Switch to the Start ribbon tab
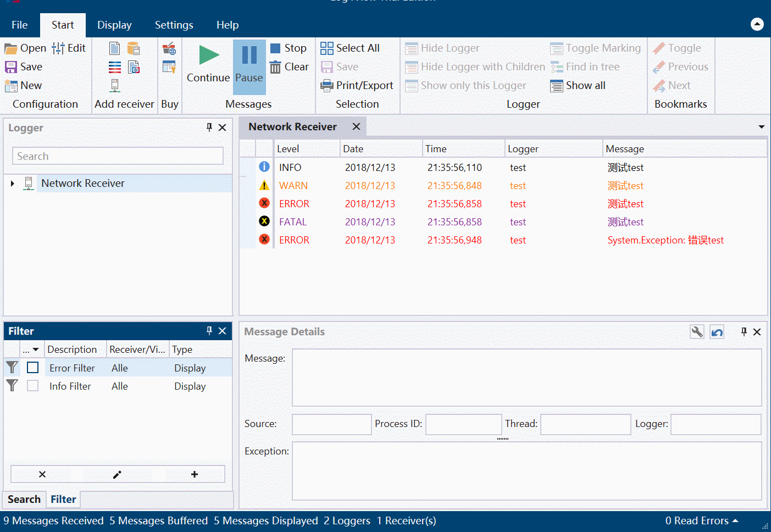 (63, 25)
